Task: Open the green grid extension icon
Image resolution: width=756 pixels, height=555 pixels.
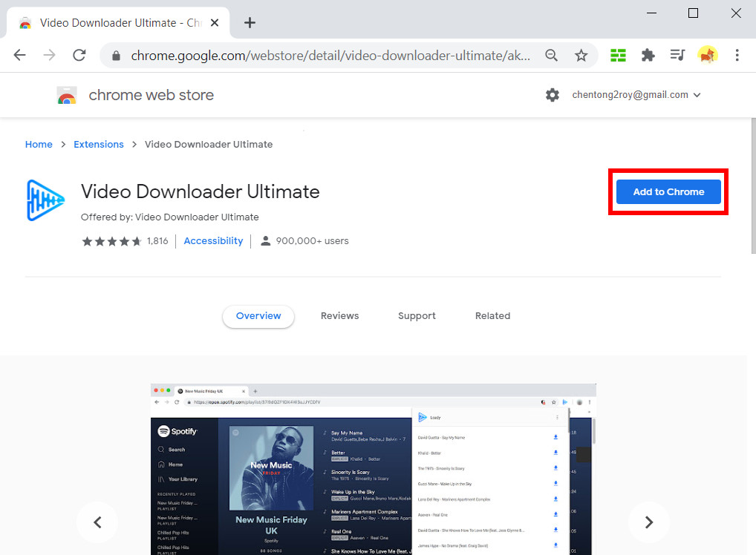Action: coord(618,56)
